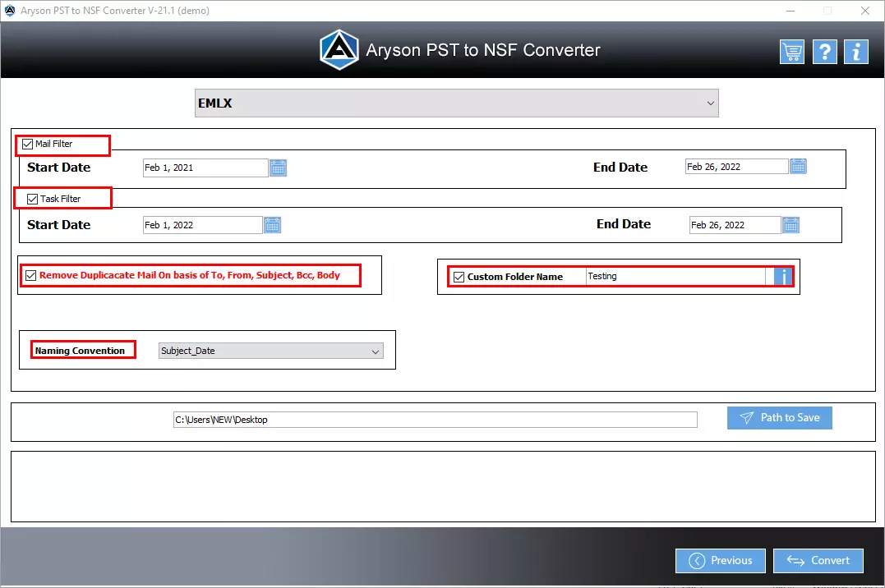Click the Aryson logo in header
The image size is (885, 588).
click(x=339, y=49)
